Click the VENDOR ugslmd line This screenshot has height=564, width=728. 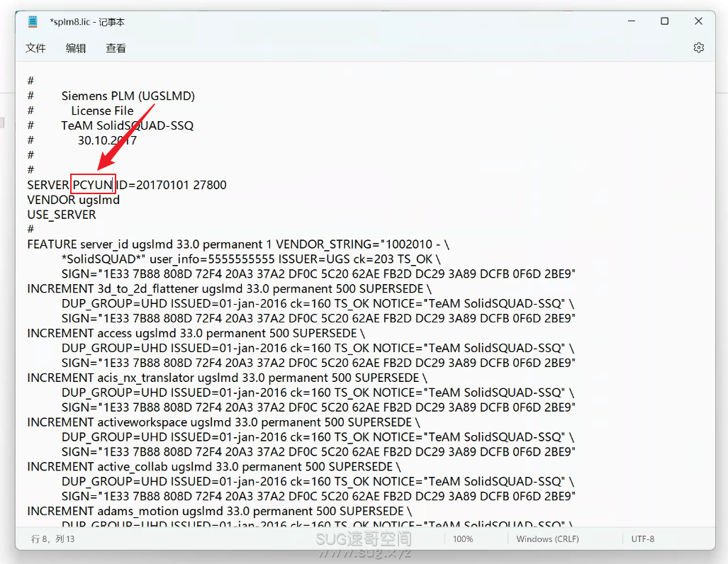(73, 200)
